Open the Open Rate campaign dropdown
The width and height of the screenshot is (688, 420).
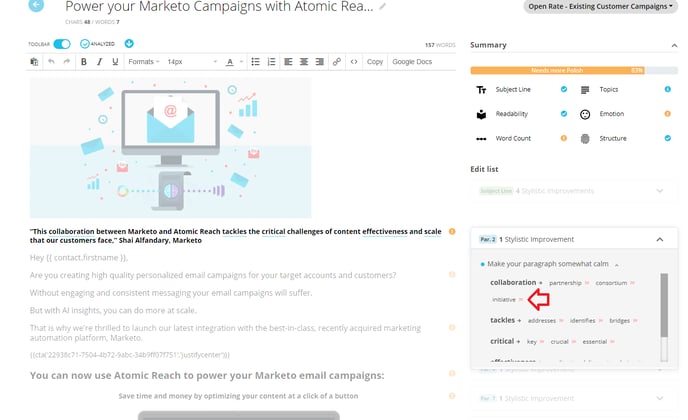[x=600, y=6]
